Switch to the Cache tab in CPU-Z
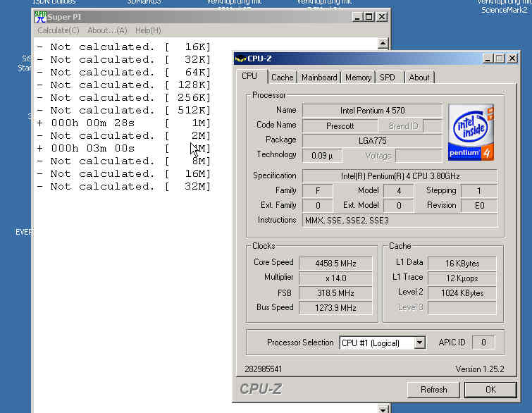The image size is (532, 413). [x=283, y=78]
